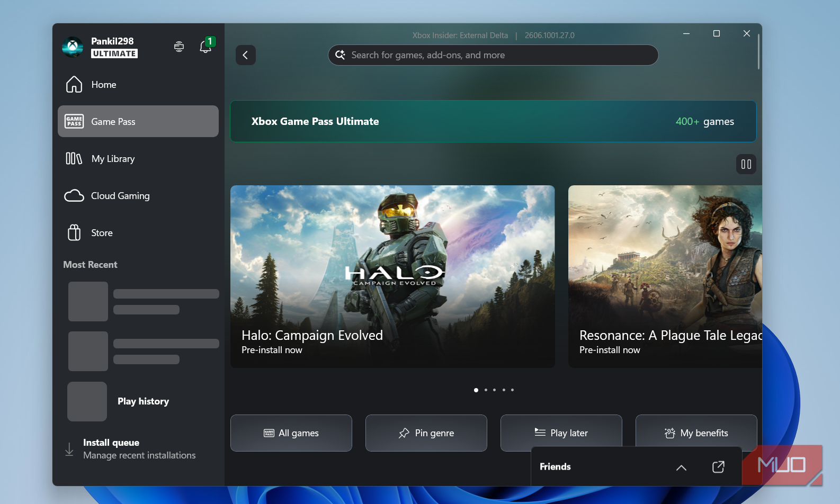This screenshot has width=840, height=504.
Task: Click the Home house icon
Action: [74, 84]
